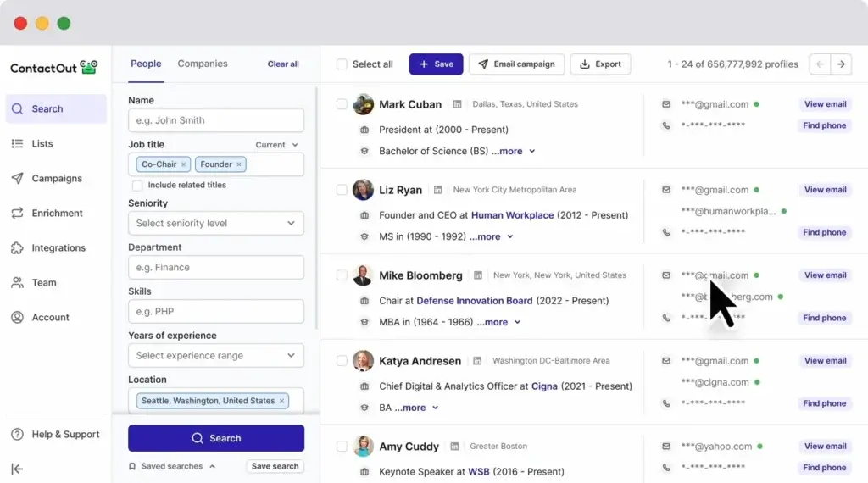
Task: Check the Select all checkbox
Action: (x=342, y=64)
